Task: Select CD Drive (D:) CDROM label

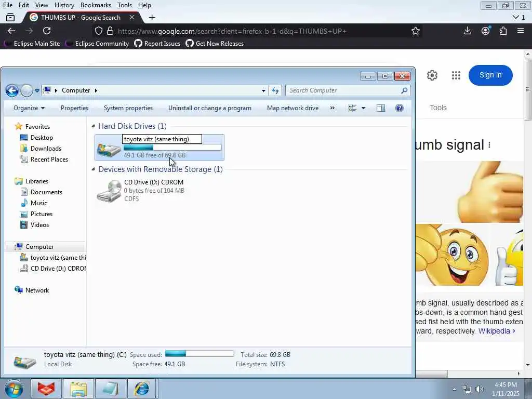Action: point(154,182)
